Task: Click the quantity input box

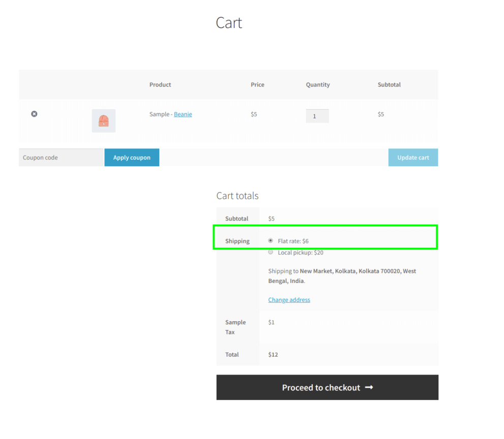Action: tap(317, 116)
